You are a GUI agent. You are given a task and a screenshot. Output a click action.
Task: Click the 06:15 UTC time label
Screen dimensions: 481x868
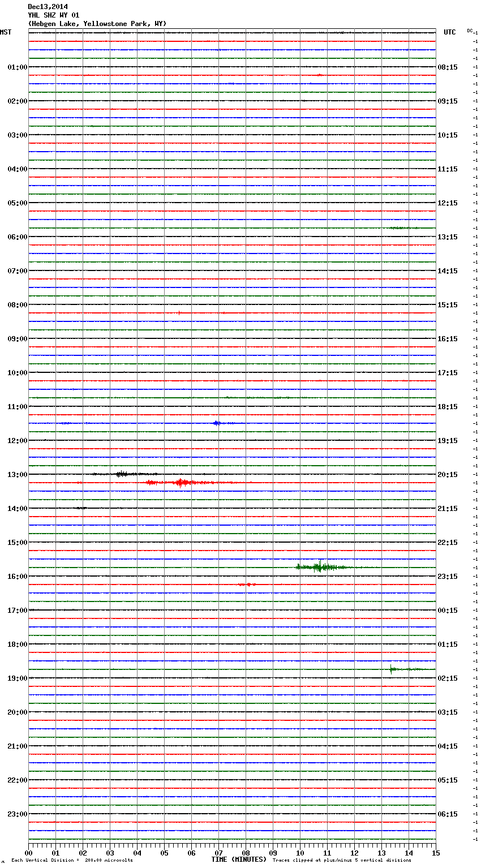click(x=448, y=814)
